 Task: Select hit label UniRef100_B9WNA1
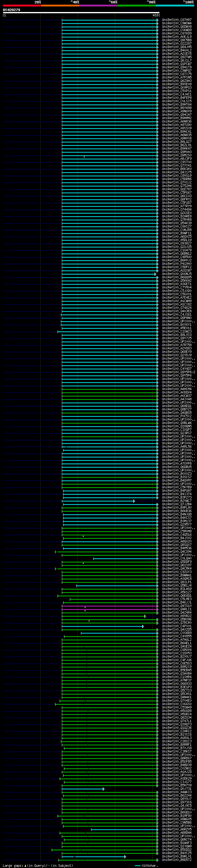click(176, 575)
